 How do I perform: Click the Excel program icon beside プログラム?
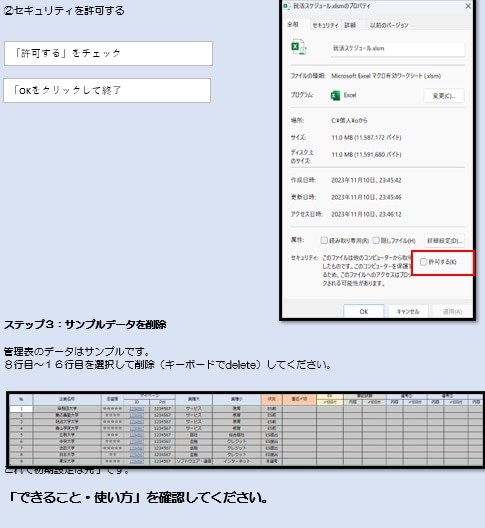pos(335,96)
